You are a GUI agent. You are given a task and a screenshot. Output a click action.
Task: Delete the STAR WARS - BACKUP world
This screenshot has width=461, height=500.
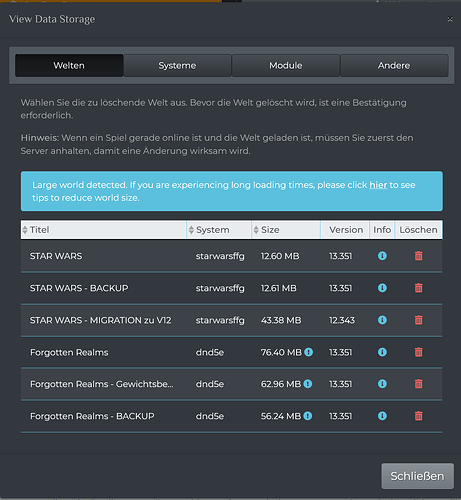[418, 288]
